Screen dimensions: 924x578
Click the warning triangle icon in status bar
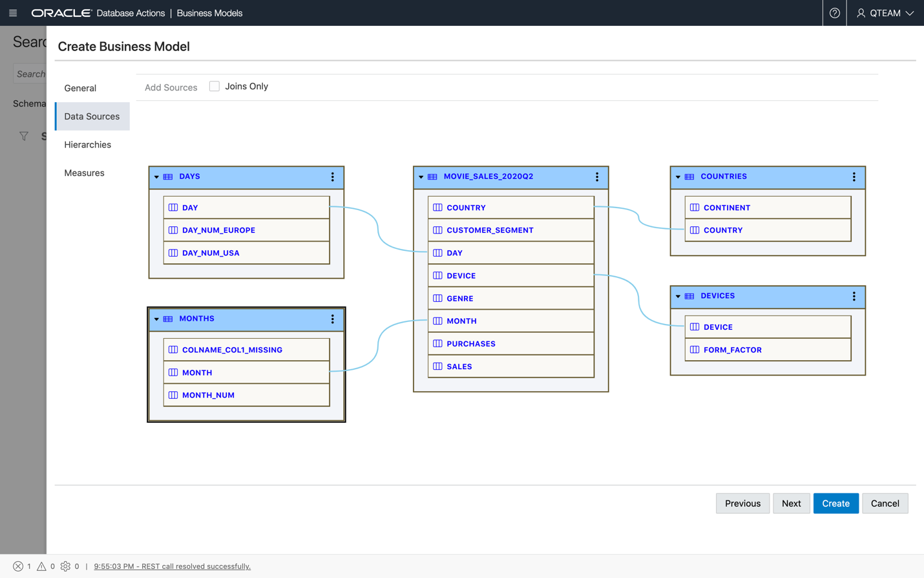41,566
